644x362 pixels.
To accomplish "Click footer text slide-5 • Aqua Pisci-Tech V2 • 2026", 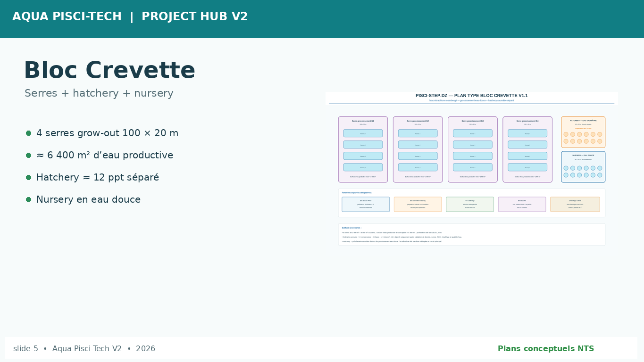I will click(84, 349).
